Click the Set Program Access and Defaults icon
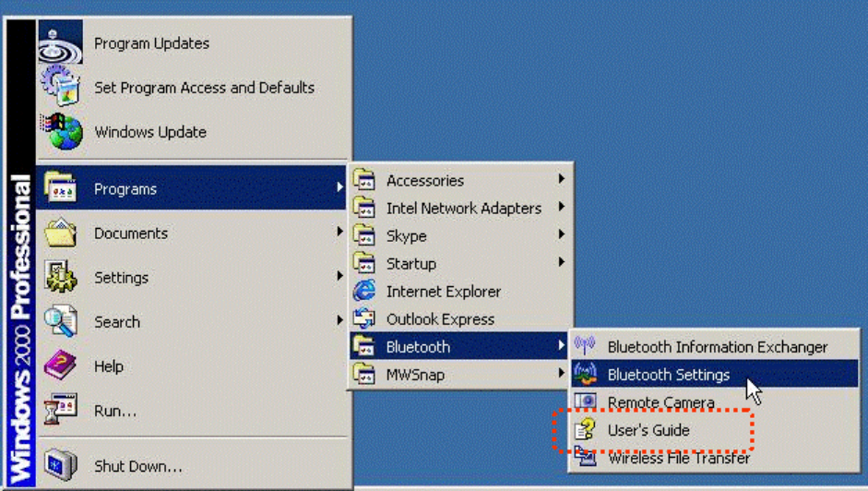Screen dimensions: 868x491 (60, 87)
